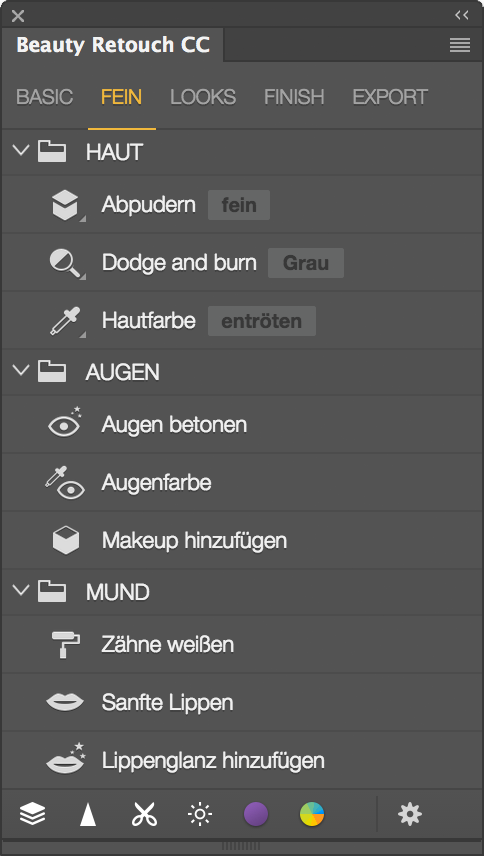Select the Dodge and burn icon
Screen dimensions: 484x856
(x=65, y=263)
